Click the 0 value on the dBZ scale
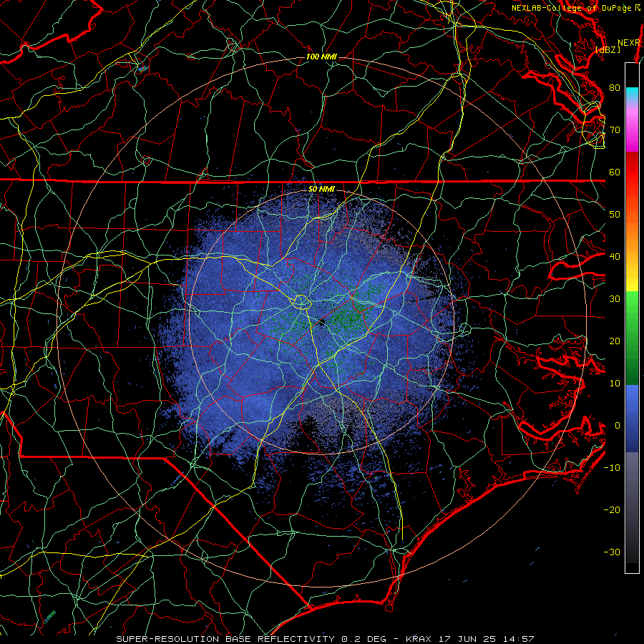The height and width of the screenshot is (644, 644). (618, 426)
